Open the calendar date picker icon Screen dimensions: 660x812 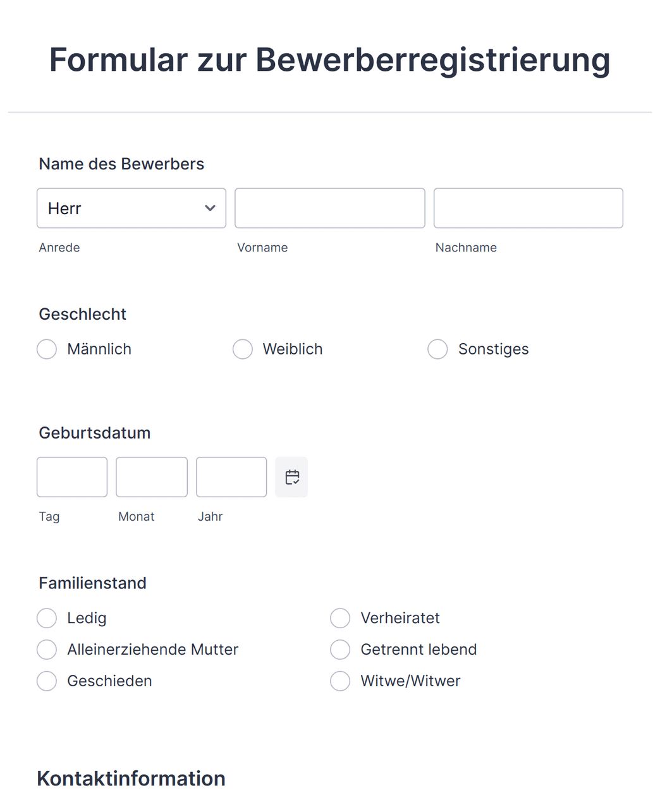coord(291,477)
